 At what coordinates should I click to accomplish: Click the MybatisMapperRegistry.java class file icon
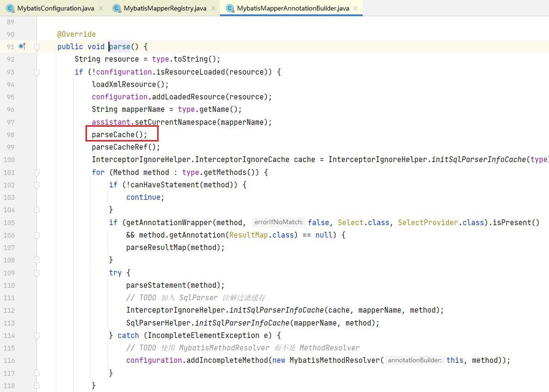(x=116, y=8)
